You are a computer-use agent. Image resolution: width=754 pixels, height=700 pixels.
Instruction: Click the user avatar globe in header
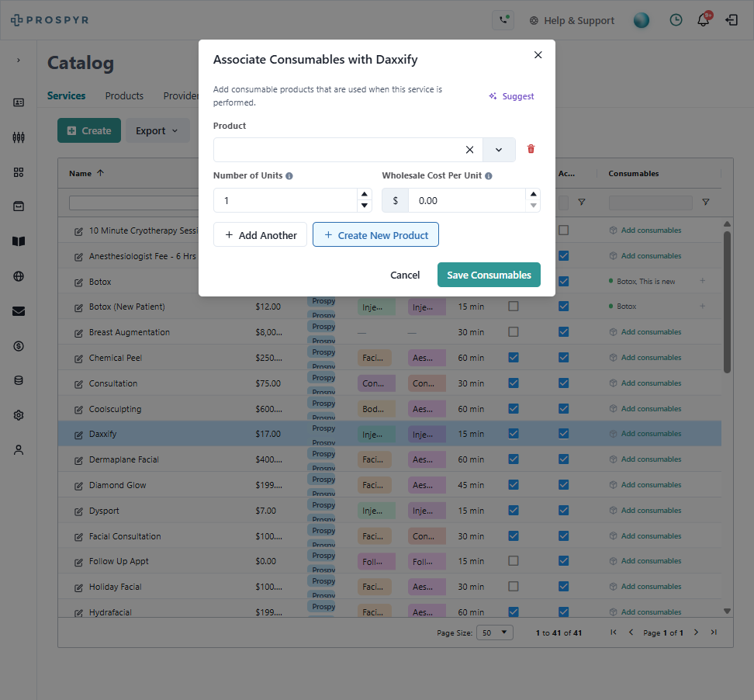pyautogui.click(x=641, y=20)
